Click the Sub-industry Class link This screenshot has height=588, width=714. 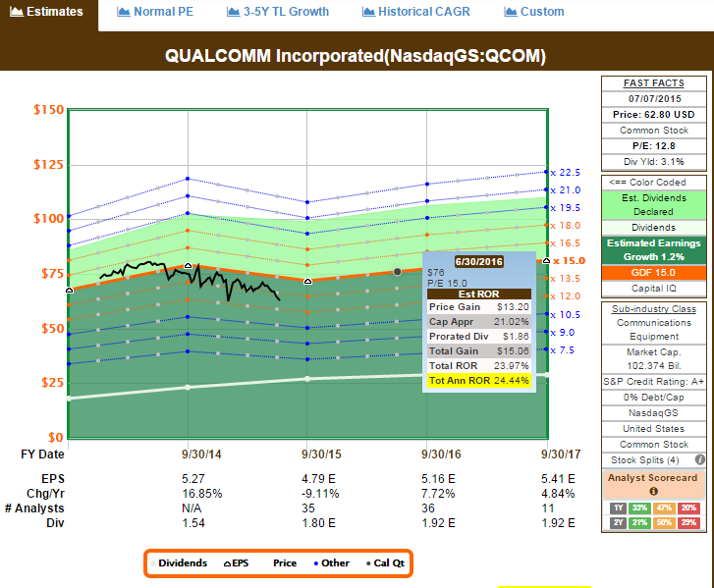pos(653,309)
